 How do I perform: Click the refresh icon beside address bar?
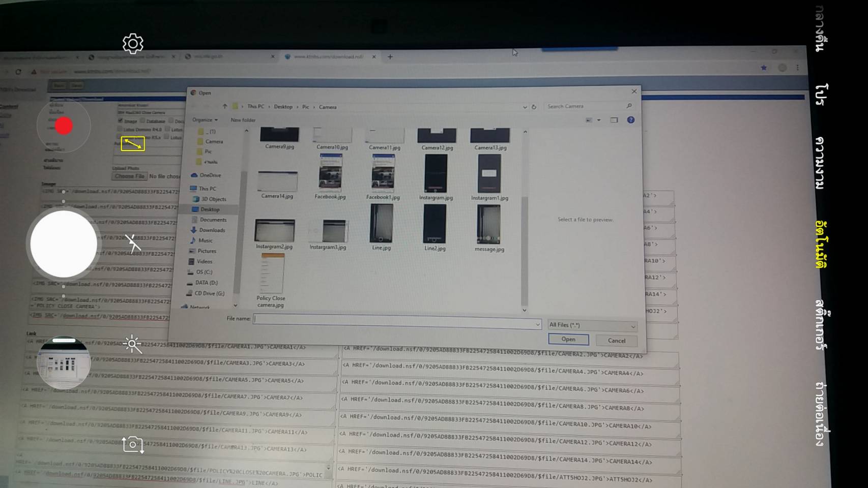pyautogui.click(x=534, y=107)
